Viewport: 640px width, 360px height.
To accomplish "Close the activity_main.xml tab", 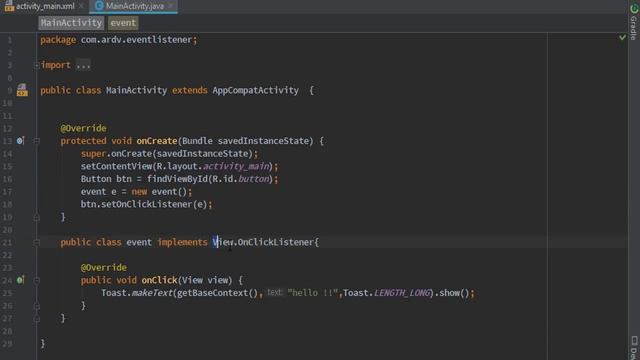I will pos(81,6).
